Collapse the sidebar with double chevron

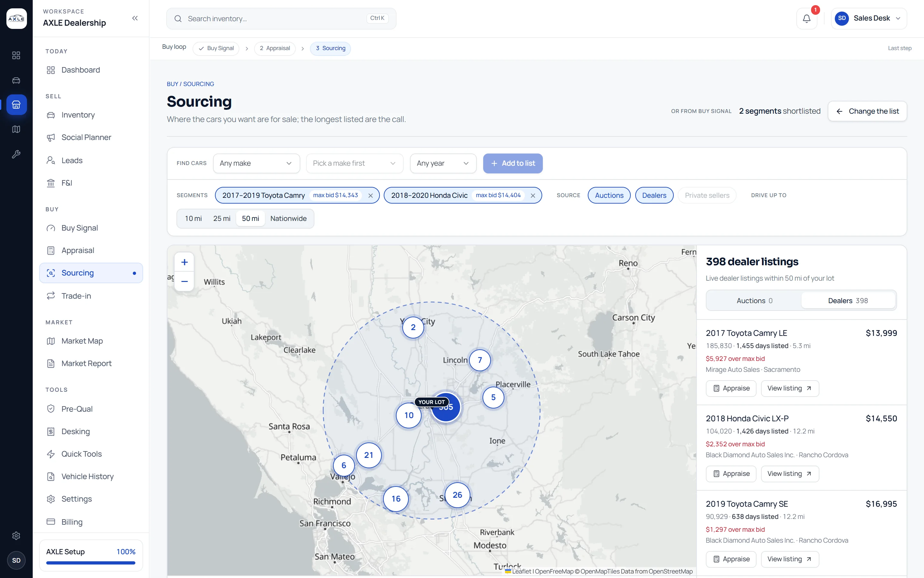tap(135, 18)
